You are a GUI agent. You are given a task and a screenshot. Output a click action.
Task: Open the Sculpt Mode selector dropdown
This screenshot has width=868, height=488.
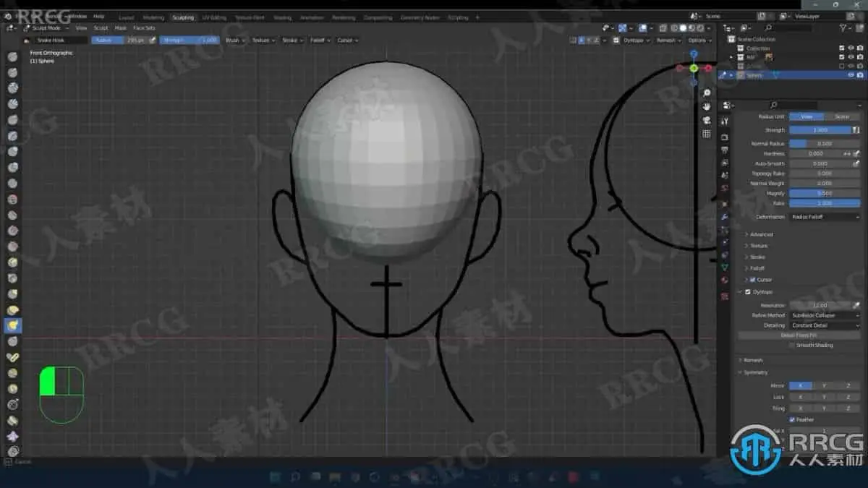click(45, 27)
